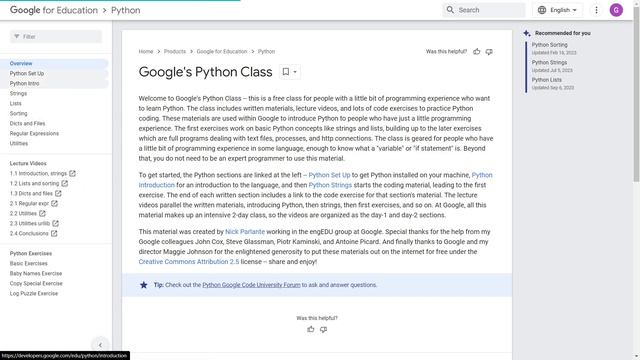The height and width of the screenshot is (360, 640).
Task: Open Sorting in sidebar navigation
Action: (x=18, y=113)
